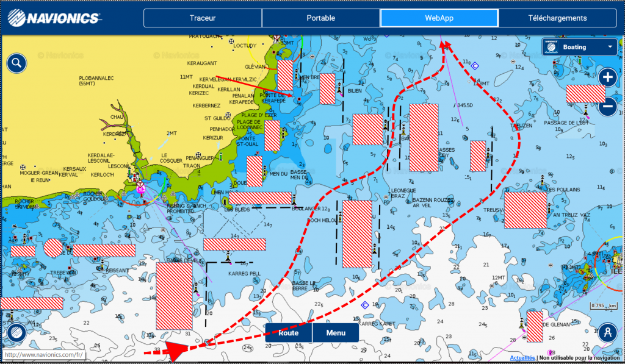
Task: Click the ROCH HELOU label
Action: pyautogui.click(x=322, y=220)
